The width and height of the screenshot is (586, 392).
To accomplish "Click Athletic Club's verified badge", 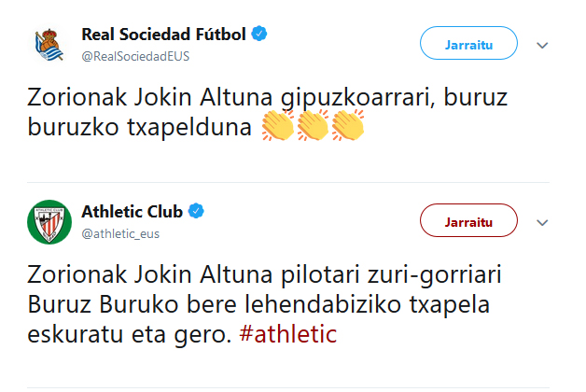I will point(197,210).
